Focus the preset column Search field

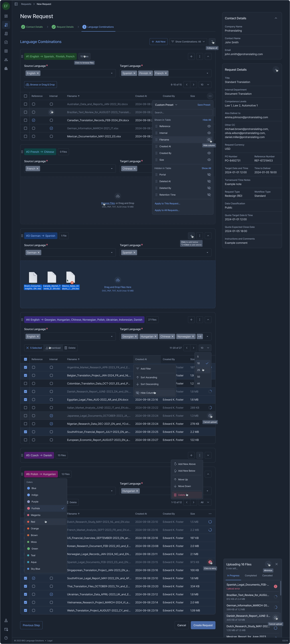tap(183, 112)
